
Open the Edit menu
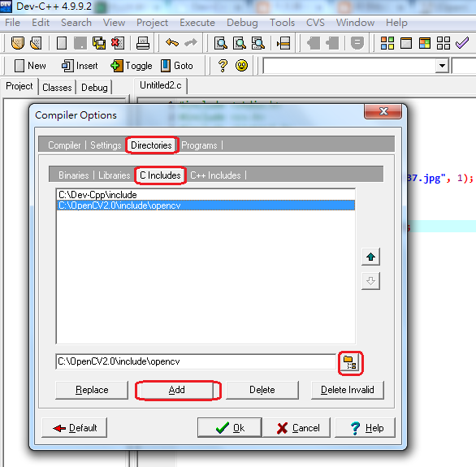coord(41,23)
